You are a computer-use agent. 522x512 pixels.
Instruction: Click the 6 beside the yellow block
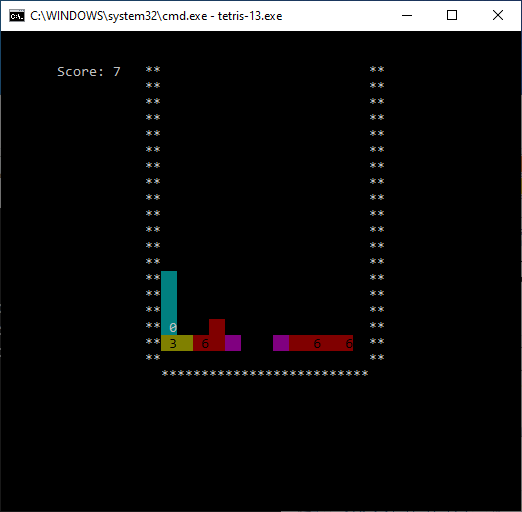click(205, 344)
